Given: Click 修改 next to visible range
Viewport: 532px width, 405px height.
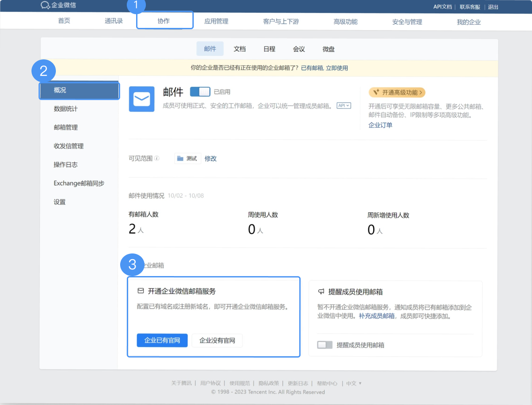Looking at the screenshot, I should (211, 158).
